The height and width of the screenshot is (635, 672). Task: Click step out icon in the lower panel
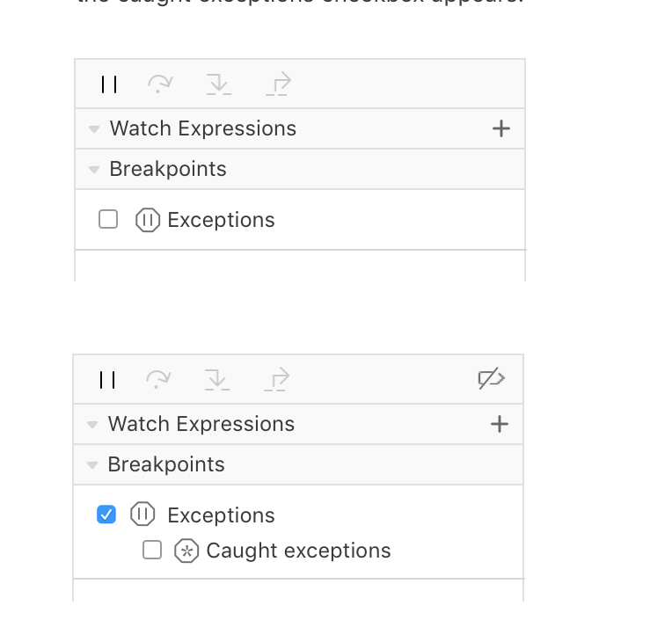click(x=276, y=380)
